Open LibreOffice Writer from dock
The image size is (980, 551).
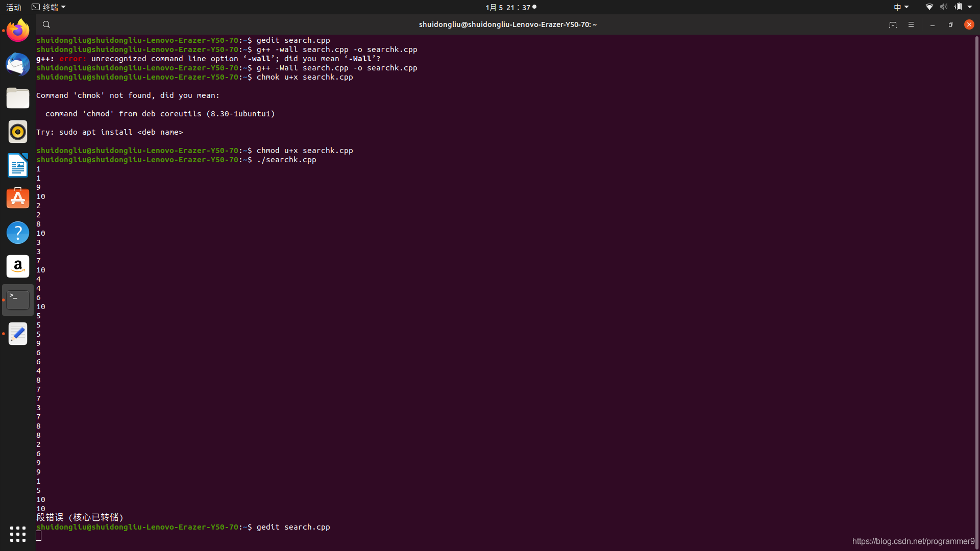(x=18, y=165)
